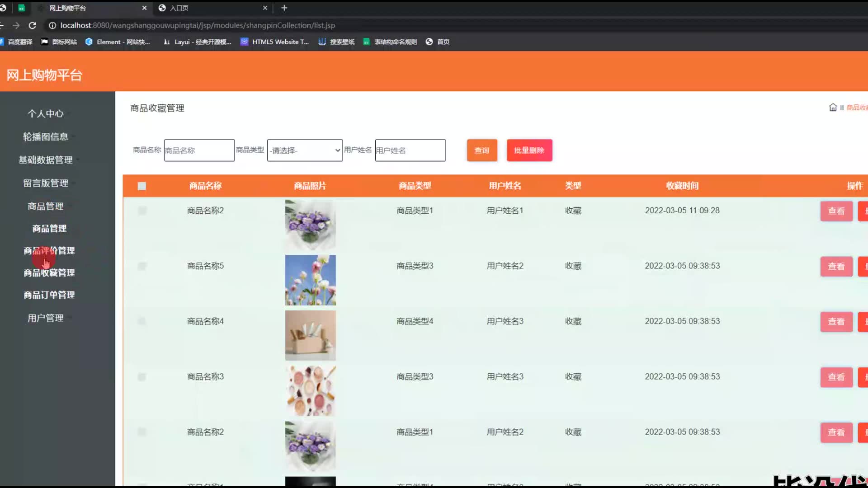Open Element bookmark in bookmarks bar

[x=118, y=42]
